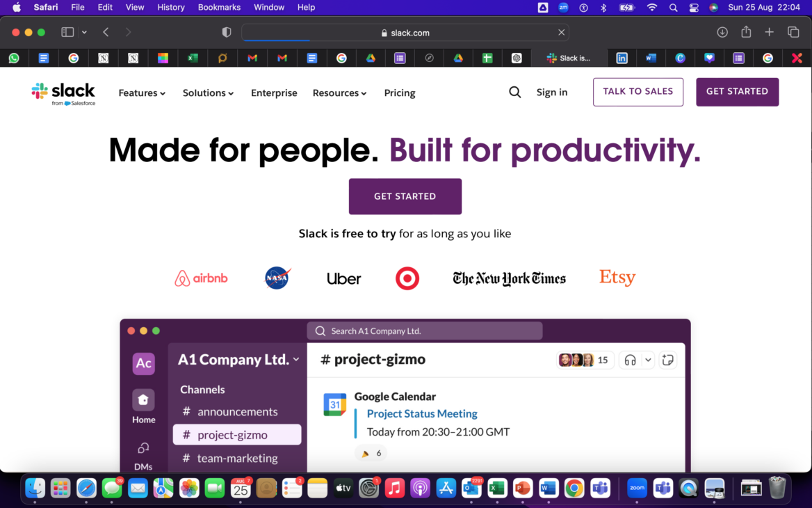Open the Resources dropdown menu
The height and width of the screenshot is (508, 812).
point(339,93)
